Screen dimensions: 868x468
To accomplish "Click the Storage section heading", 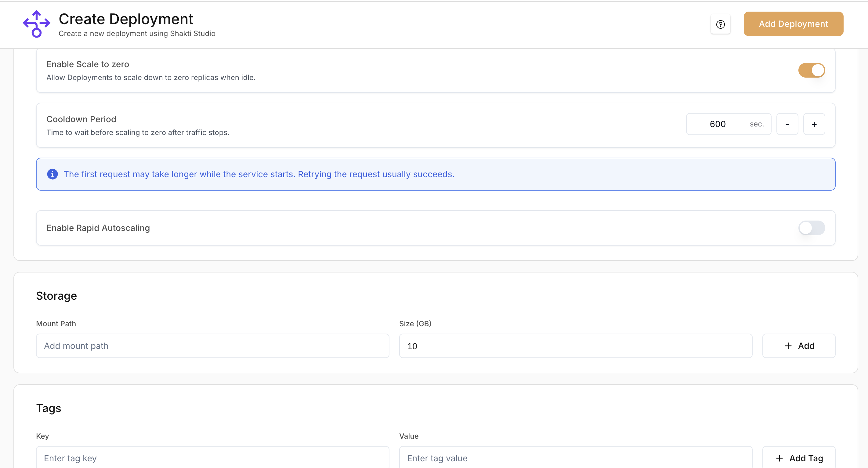I will (56, 296).
